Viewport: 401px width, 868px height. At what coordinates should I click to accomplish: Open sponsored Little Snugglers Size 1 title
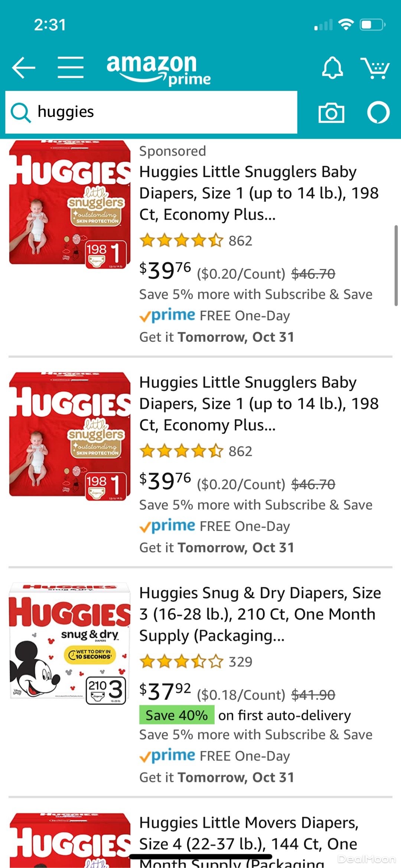[259, 193]
